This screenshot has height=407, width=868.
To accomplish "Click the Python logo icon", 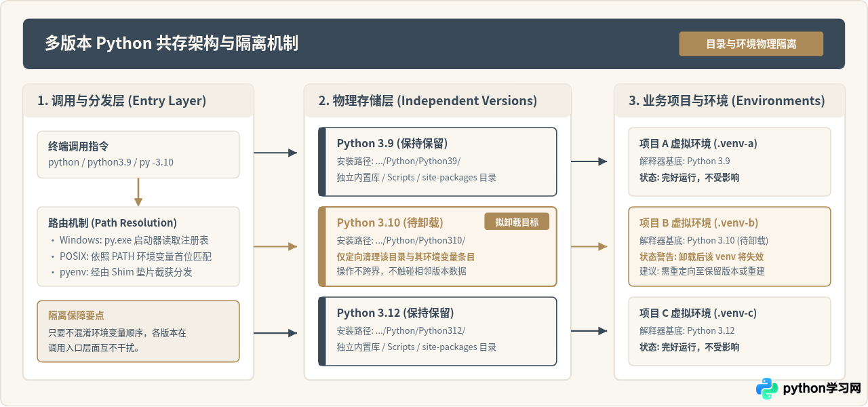I will coord(768,389).
